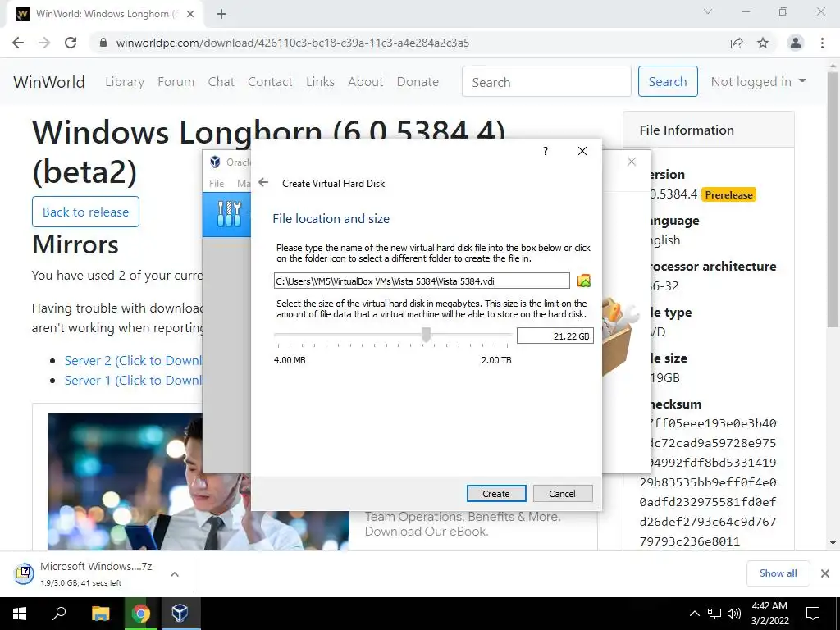
Task: Click the Prerelease badge
Action: pyautogui.click(x=728, y=195)
